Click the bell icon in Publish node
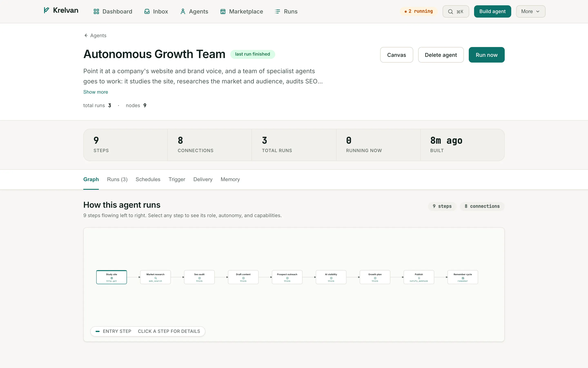The image size is (588, 368). click(x=419, y=278)
